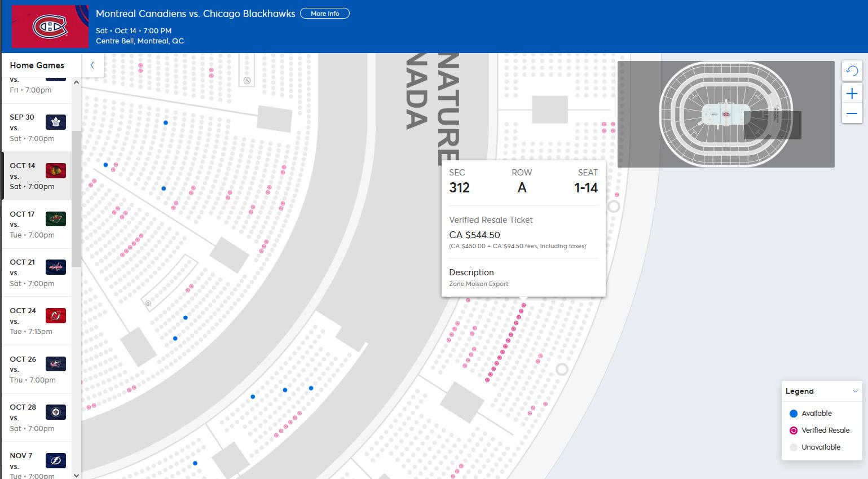
Task: Zoom in on the seat map
Action: [852, 94]
